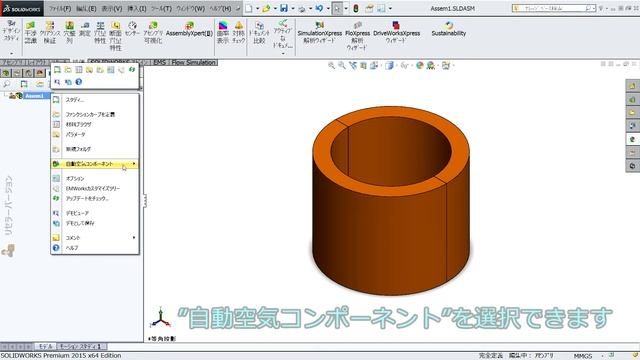The height and width of the screenshot is (360, 640).
Task: Open the ドキュメント比較 document compare tool
Action: coord(259,32)
